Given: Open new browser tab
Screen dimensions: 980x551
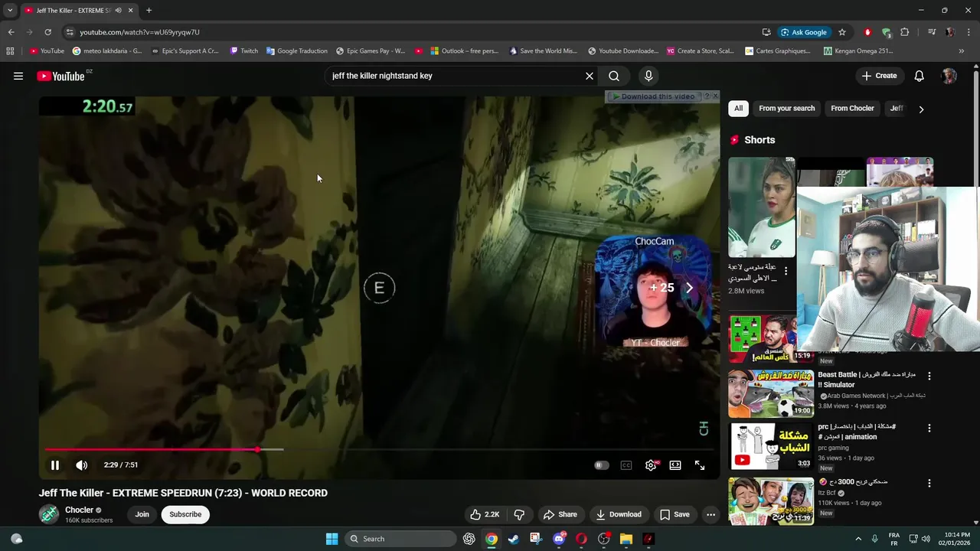Looking at the screenshot, I should tap(149, 11).
